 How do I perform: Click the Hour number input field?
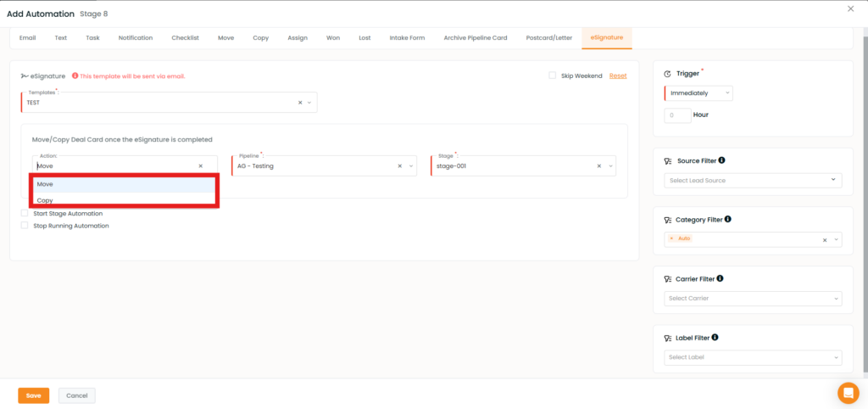pos(677,115)
